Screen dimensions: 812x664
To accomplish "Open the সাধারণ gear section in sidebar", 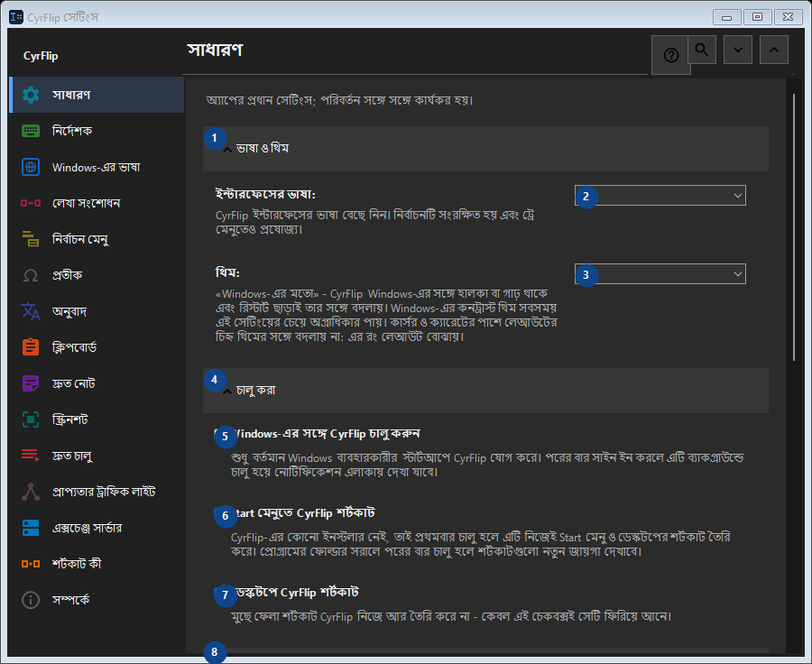I will coord(97,95).
